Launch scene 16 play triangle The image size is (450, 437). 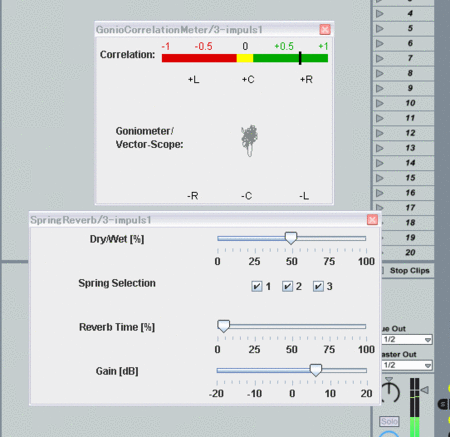coord(379,193)
